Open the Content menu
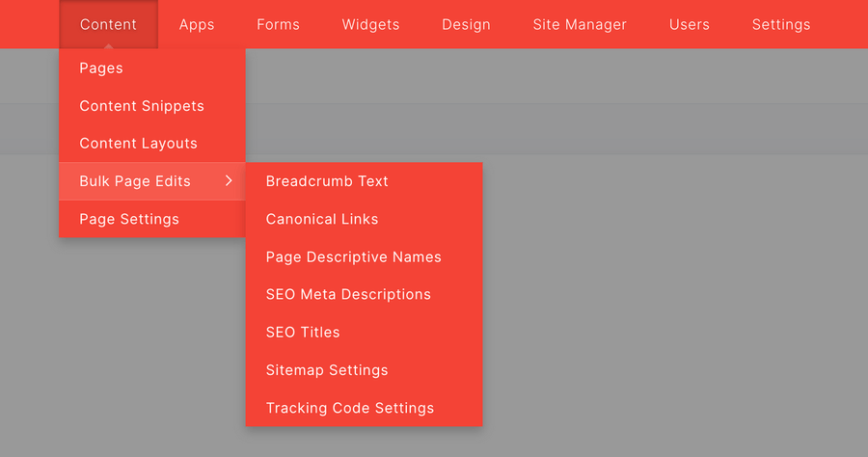This screenshot has width=868, height=457. tap(108, 24)
